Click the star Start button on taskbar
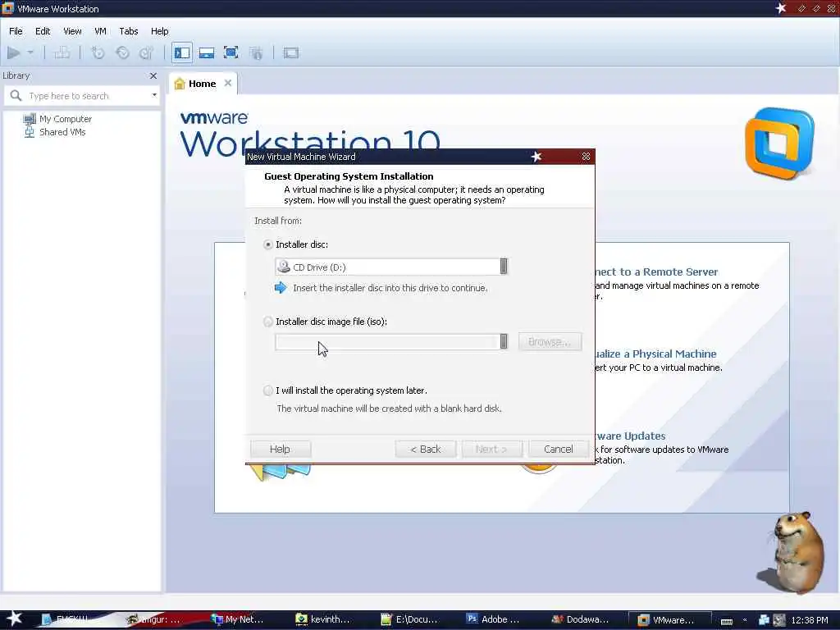 (15, 619)
